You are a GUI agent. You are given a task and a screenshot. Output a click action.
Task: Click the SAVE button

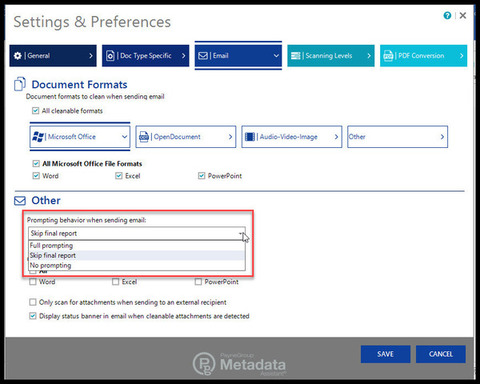[385, 354]
